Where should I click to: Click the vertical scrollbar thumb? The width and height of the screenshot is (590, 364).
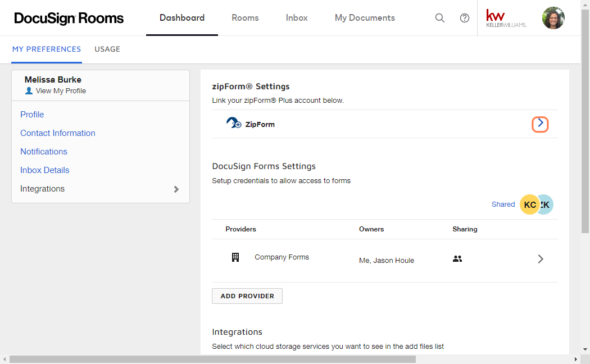(585, 120)
